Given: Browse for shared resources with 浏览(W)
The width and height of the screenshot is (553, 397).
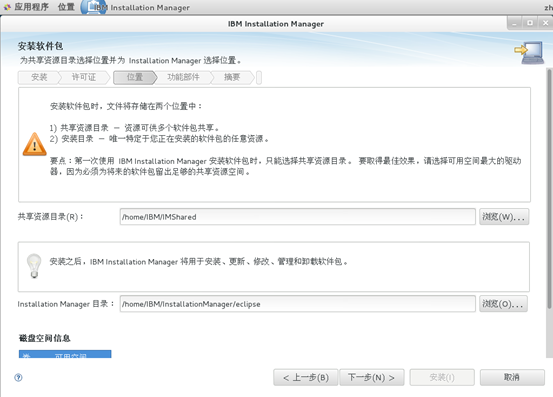Looking at the screenshot, I should pyautogui.click(x=504, y=216).
